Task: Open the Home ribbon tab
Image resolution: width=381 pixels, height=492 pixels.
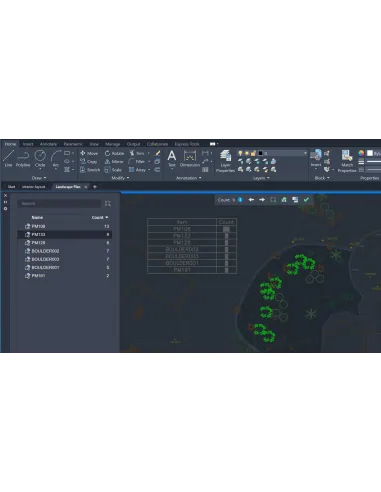Action: point(10,144)
